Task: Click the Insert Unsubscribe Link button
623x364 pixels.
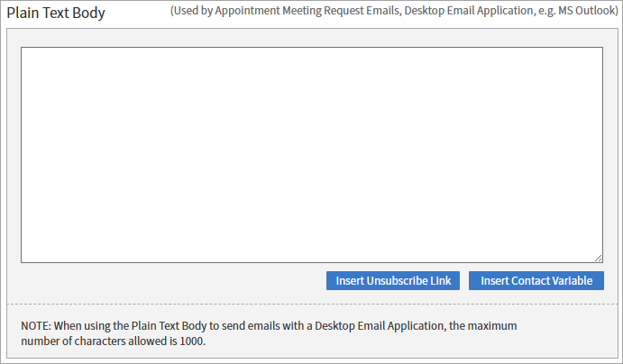Action: pyautogui.click(x=393, y=280)
